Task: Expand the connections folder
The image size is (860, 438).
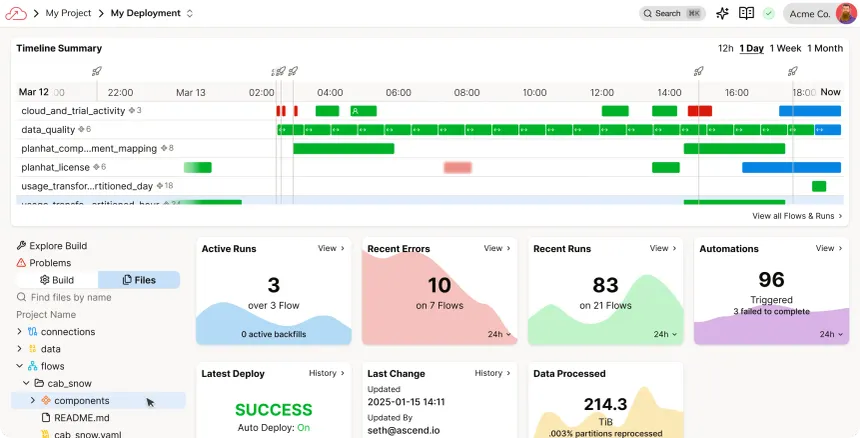Action: point(19,332)
